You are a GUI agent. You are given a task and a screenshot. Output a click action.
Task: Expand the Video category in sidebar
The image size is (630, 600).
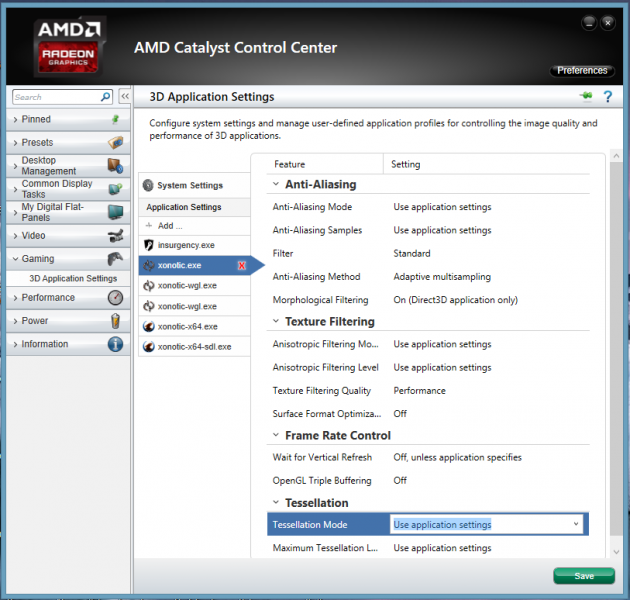(x=33, y=236)
